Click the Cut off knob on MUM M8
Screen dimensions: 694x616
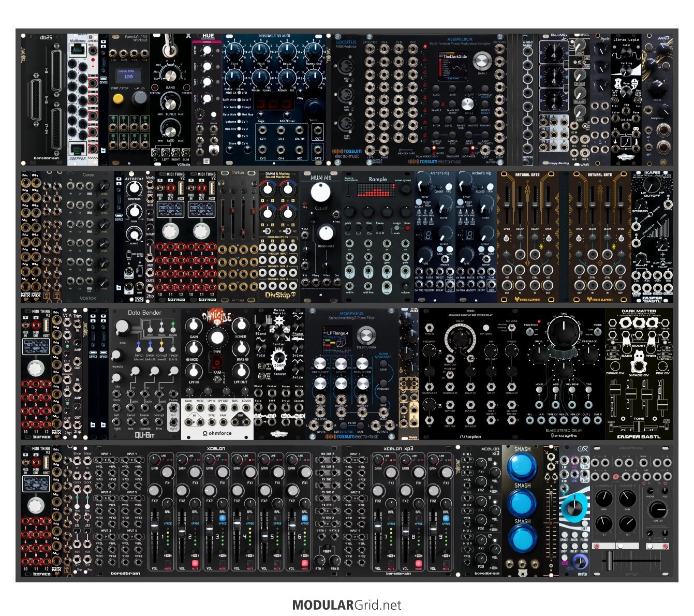(320, 192)
